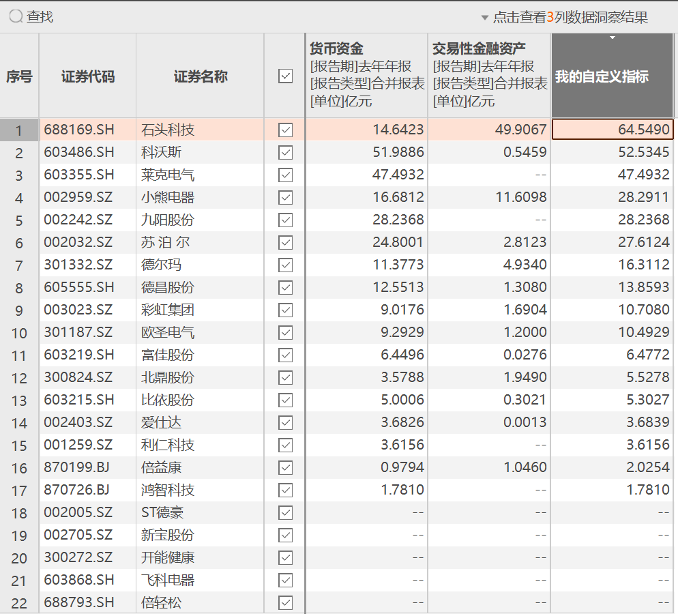
Task: Toggle checkbox for 科沃斯 row
Action: click(x=285, y=152)
